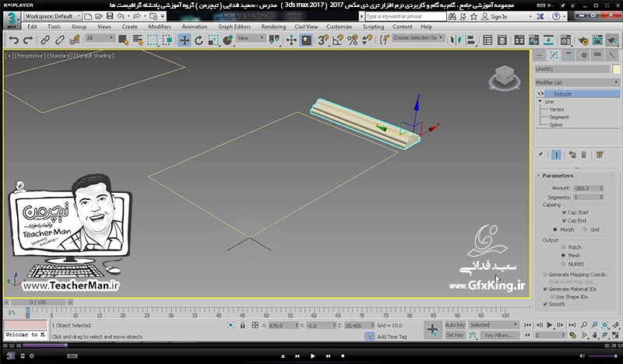623x364 pixels.
Task: Open the Modifiers menu
Action: pos(160,26)
